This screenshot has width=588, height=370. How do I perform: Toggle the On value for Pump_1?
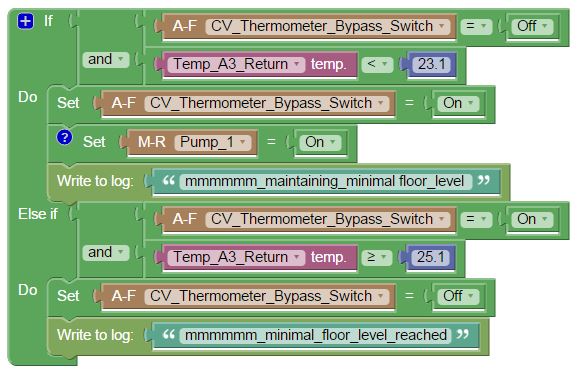coord(320,142)
